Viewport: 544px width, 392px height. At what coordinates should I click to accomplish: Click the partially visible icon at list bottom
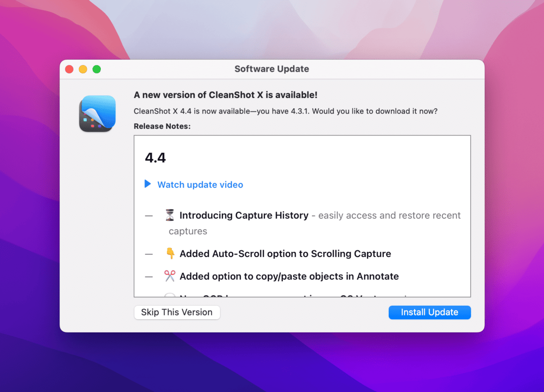tap(169, 295)
